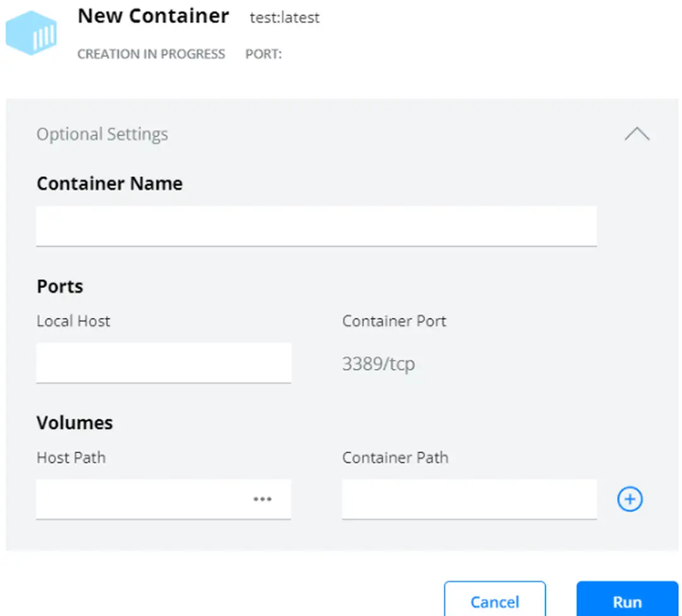Focus the Local Host port input
682x616 pixels.
163,363
